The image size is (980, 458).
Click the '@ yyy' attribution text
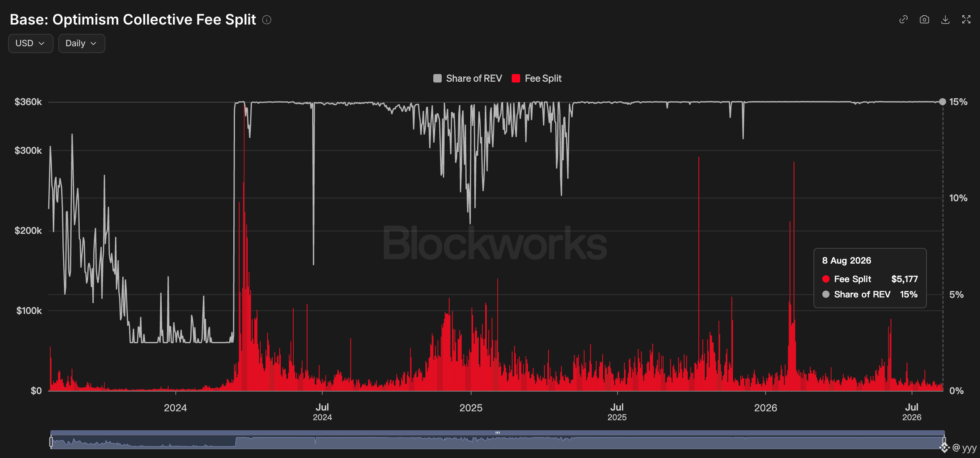[x=964, y=448]
